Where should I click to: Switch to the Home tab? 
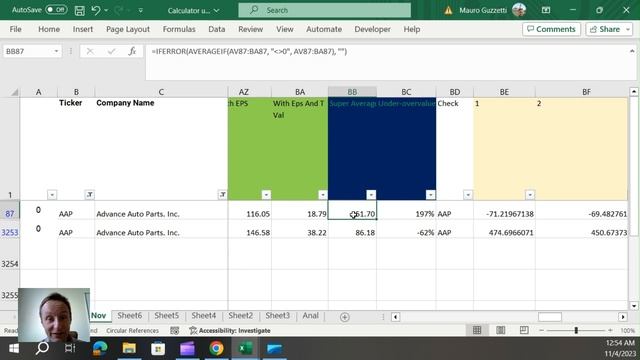49,29
